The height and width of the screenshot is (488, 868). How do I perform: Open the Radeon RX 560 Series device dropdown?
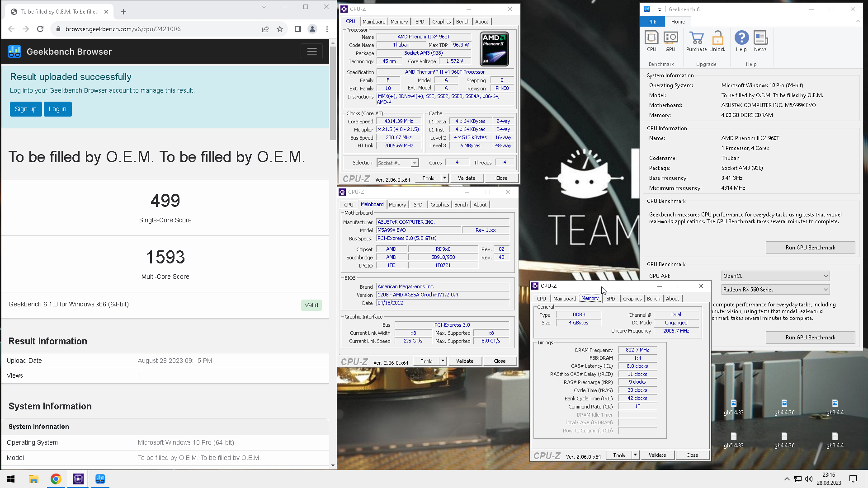point(775,290)
